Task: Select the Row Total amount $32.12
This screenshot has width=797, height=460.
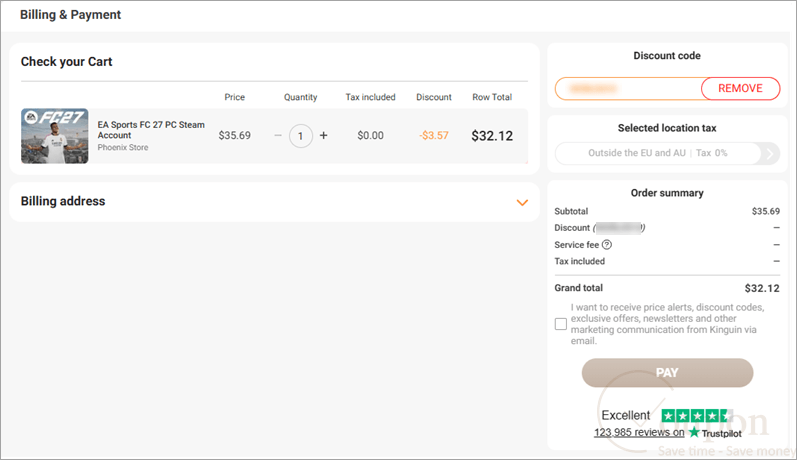Action: click(x=492, y=136)
